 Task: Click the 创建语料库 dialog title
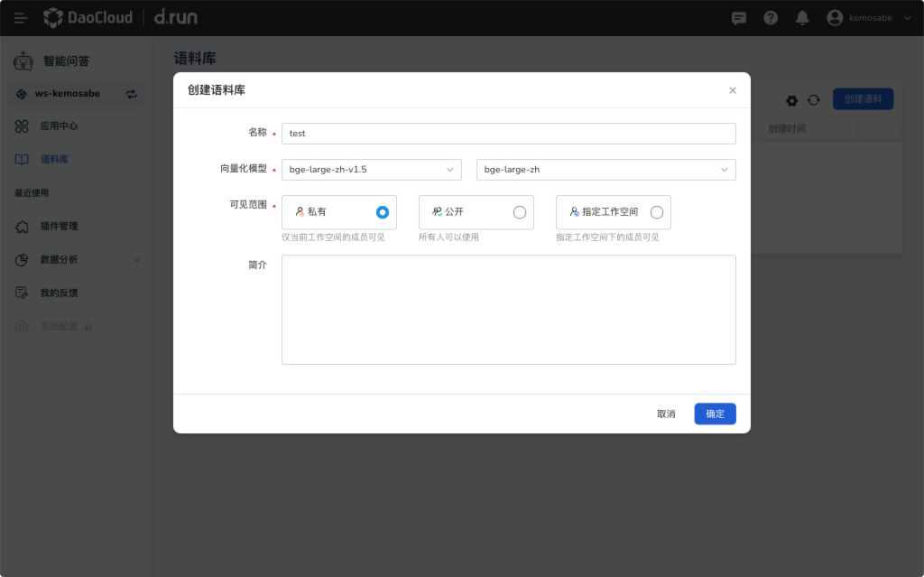pyautogui.click(x=217, y=90)
